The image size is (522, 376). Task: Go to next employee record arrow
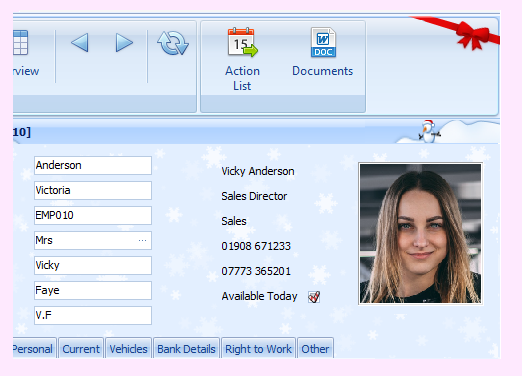[x=124, y=43]
